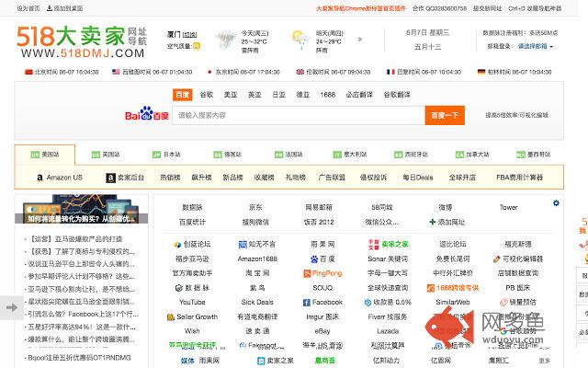
Task: Open 全球开店 link
Action: pyautogui.click(x=462, y=178)
